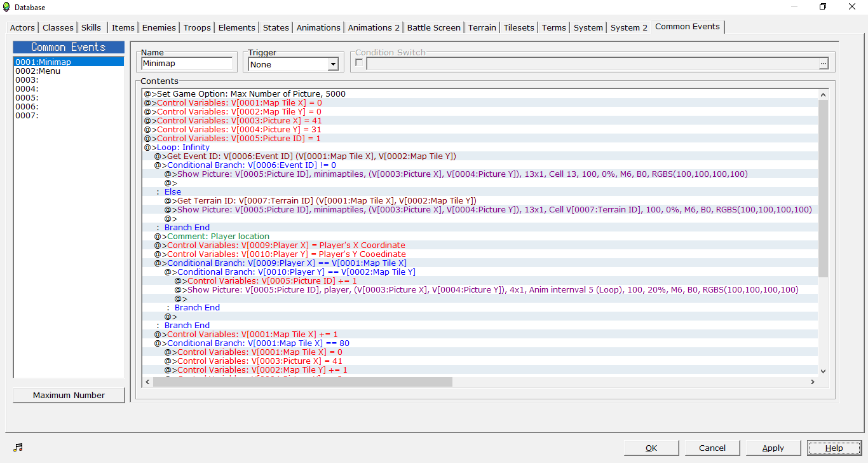Toggle the Condition Switch checkbox

(359, 63)
